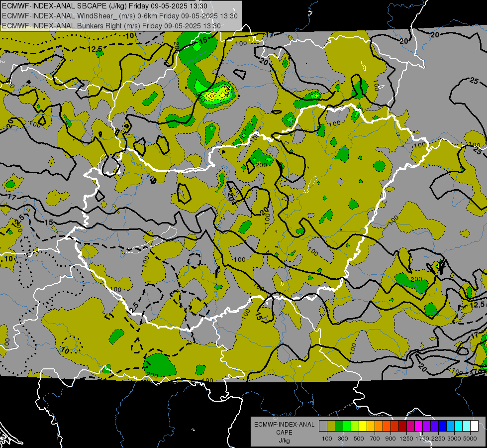Select the gray legend swatch below 100
Image resolution: width=487 pixels, height=448 pixels.
click(323, 426)
